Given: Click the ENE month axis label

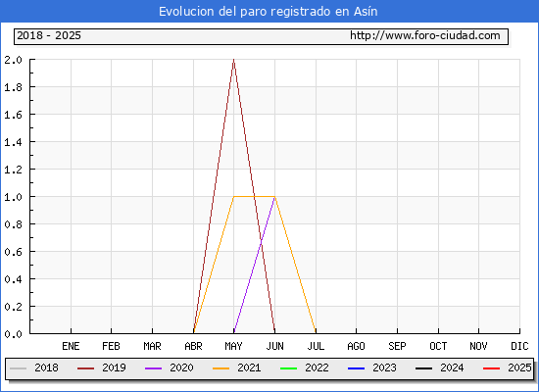Looking at the screenshot, I should [x=71, y=346].
